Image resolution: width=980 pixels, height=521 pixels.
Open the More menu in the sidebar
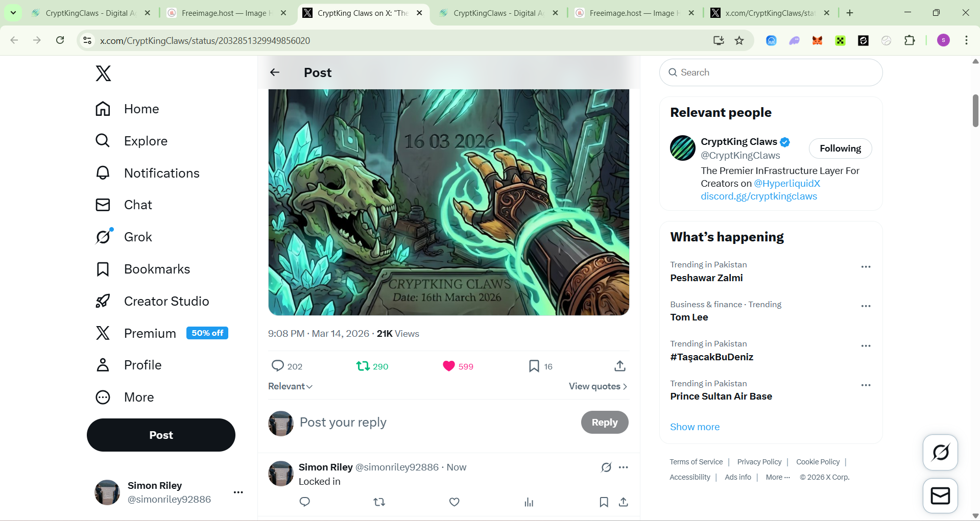coord(125,397)
